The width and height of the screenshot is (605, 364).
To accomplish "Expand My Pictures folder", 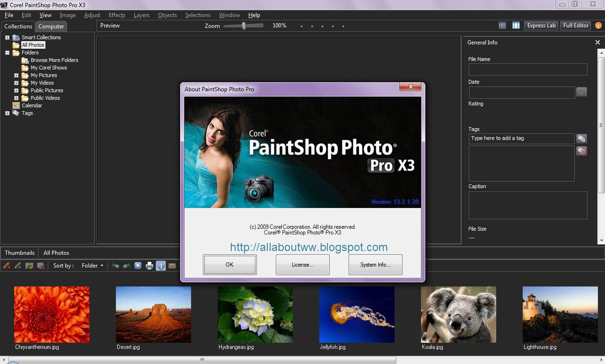I will click(16, 75).
